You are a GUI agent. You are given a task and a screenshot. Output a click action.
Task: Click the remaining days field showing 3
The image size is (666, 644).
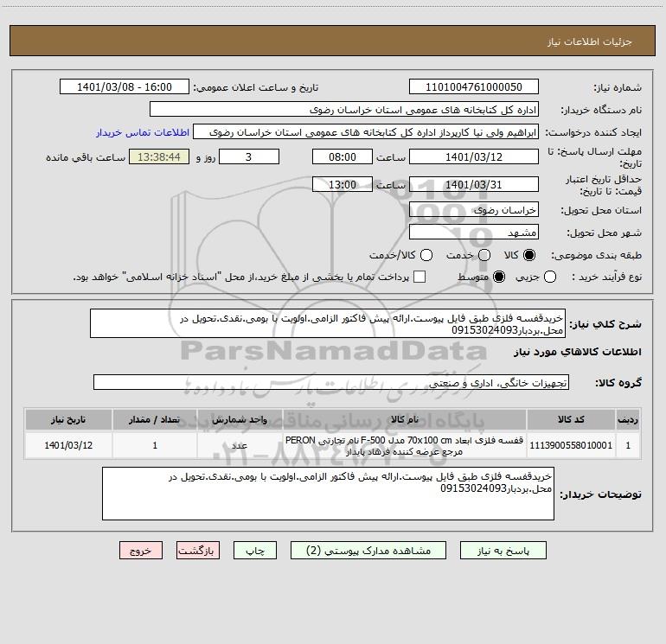coord(249,156)
